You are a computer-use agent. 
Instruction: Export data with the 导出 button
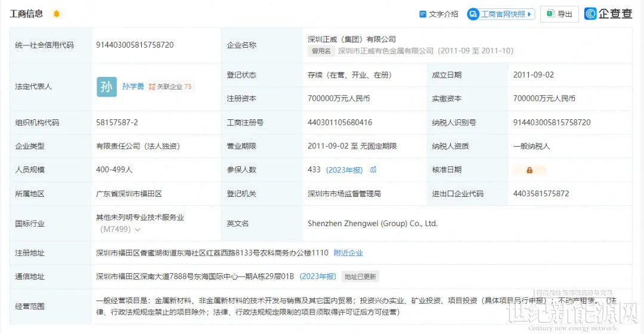click(x=559, y=14)
